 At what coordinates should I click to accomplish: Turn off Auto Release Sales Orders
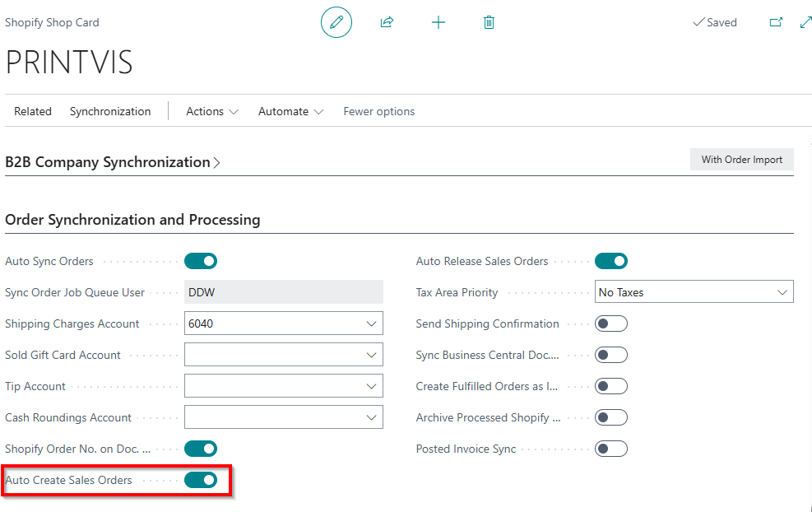(611, 261)
